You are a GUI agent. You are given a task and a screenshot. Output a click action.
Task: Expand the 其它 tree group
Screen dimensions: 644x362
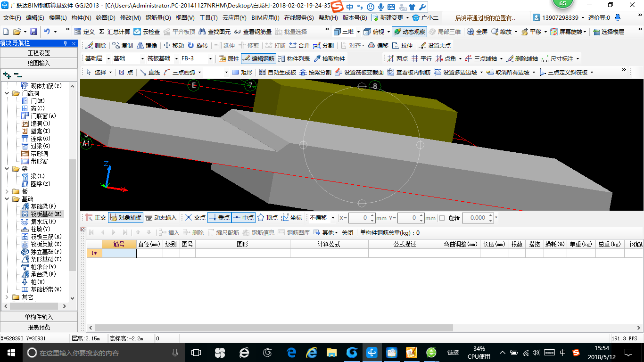point(7,297)
